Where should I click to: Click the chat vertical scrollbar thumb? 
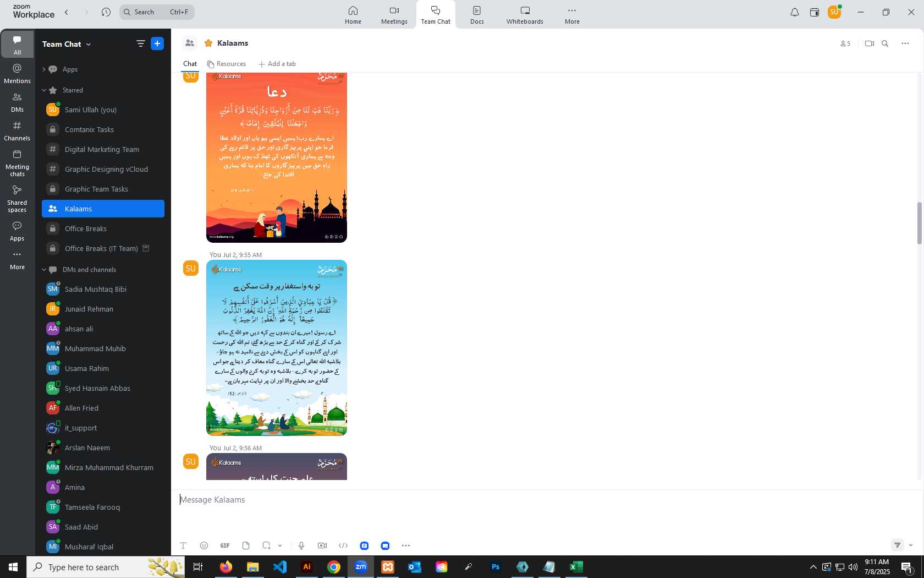[x=919, y=223]
